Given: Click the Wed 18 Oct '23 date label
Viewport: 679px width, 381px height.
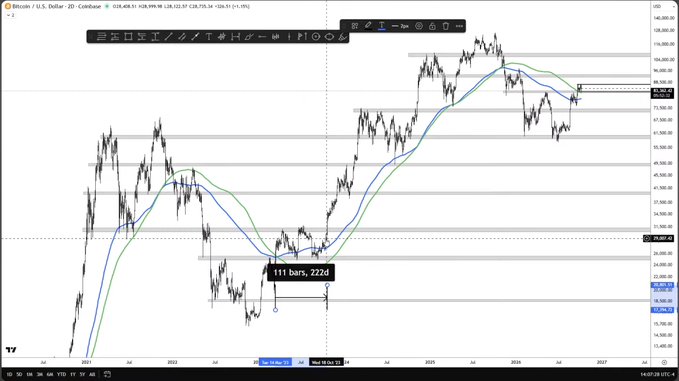Looking at the screenshot, I should coord(327,362).
